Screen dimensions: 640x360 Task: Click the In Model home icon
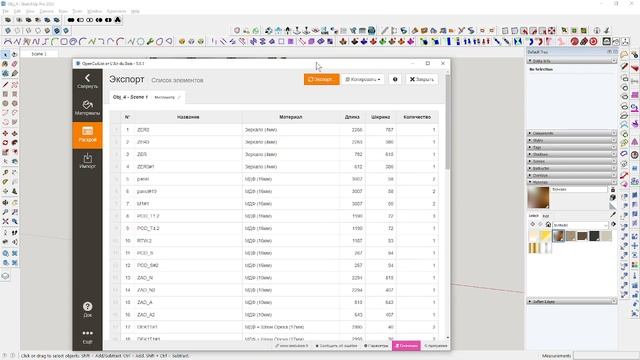click(x=548, y=224)
